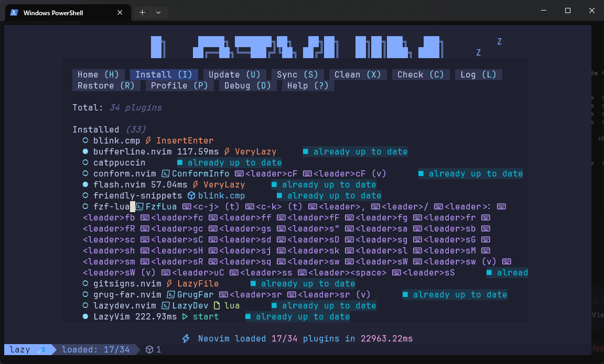The height and width of the screenshot is (364, 604).
Task: Close the Windows PowerShell tab
Action: coord(120,13)
